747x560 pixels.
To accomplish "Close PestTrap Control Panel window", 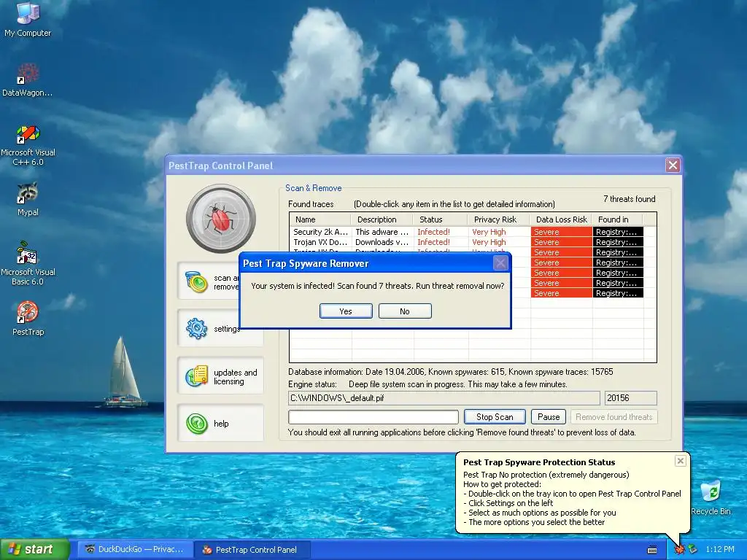I will click(673, 166).
